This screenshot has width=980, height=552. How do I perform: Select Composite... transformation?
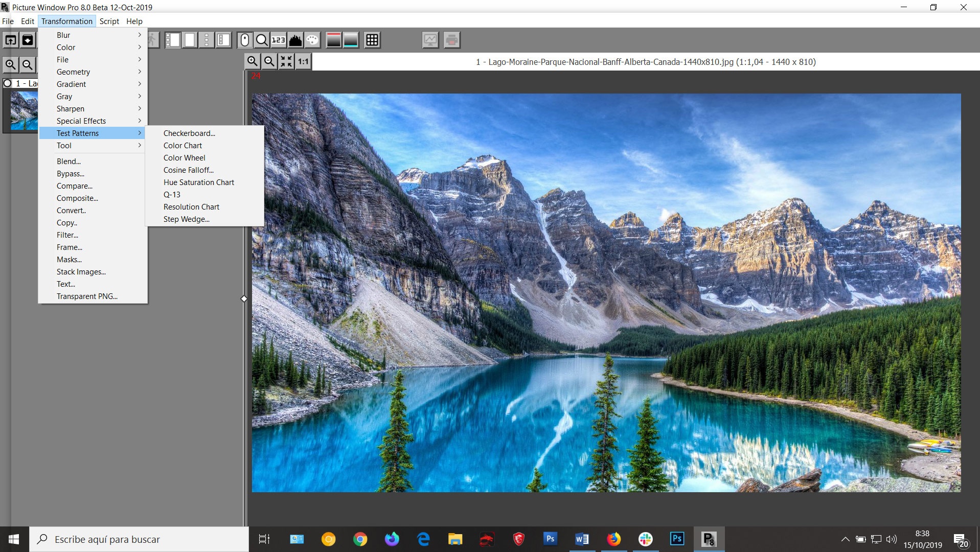tap(93, 198)
